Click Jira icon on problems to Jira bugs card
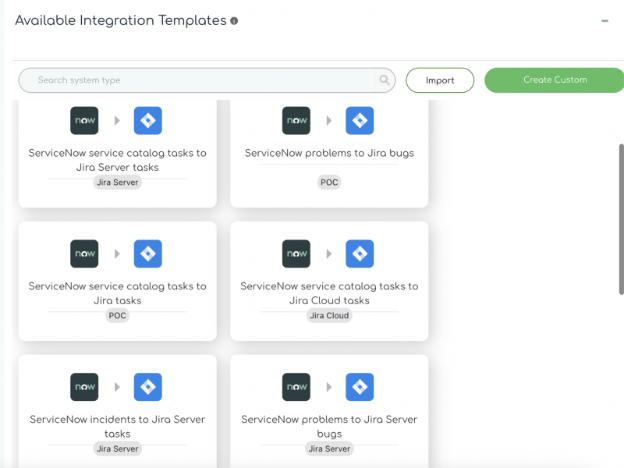The width and height of the screenshot is (624, 468). 360,121
